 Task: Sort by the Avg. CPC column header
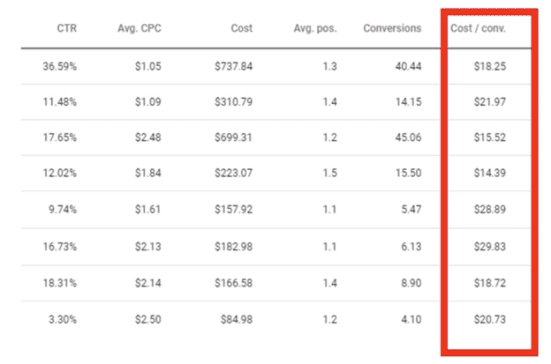pos(139,28)
